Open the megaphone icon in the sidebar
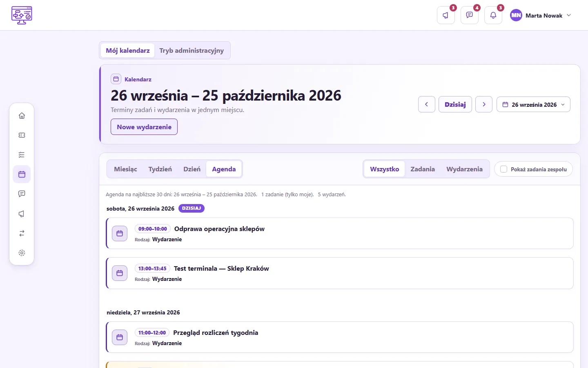This screenshot has width=588, height=368. 22,214
